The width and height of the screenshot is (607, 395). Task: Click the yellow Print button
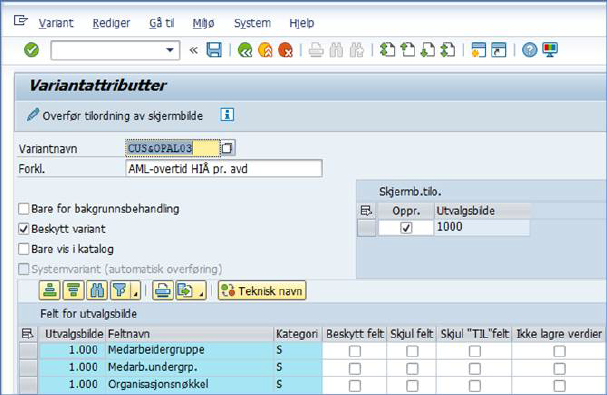(163, 290)
